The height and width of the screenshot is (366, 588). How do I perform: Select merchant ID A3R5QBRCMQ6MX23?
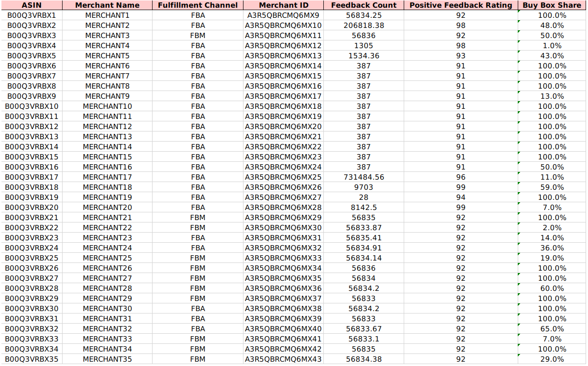283,157
